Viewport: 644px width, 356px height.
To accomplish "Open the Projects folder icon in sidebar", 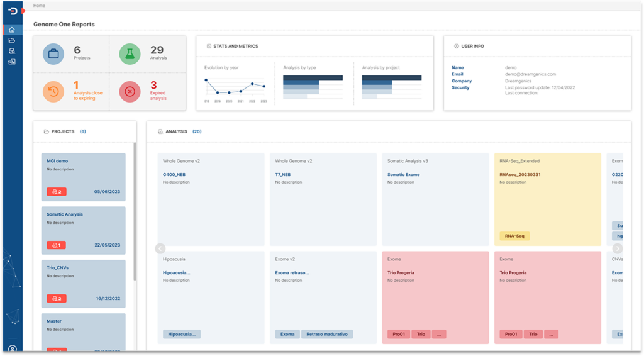I will click(x=12, y=40).
